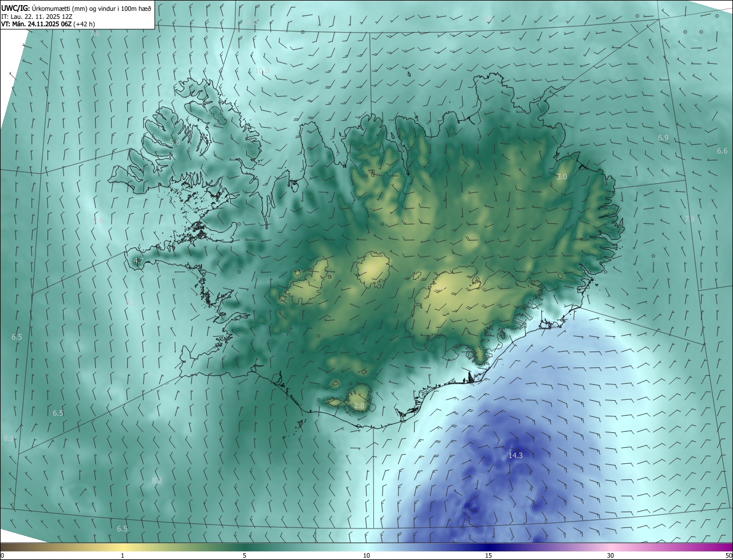
Task: Click the 6.9 value label
Action: coord(663,138)
